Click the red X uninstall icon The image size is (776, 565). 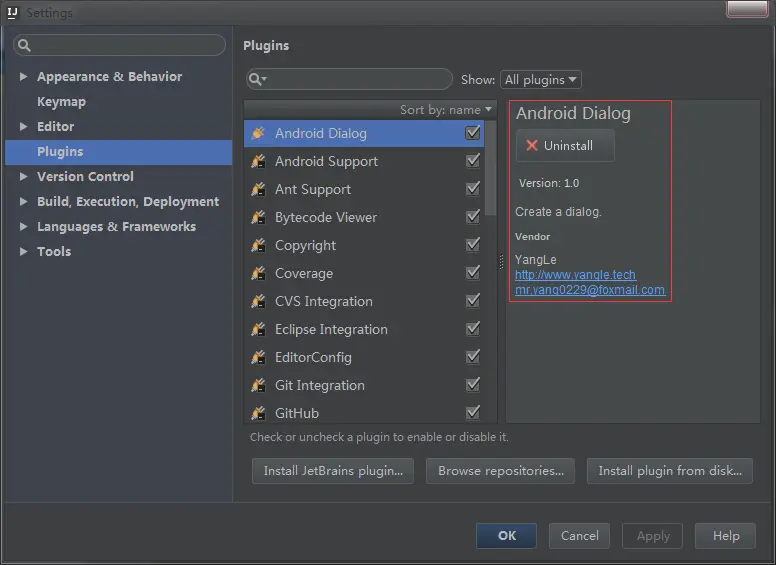tap(532, 146)
